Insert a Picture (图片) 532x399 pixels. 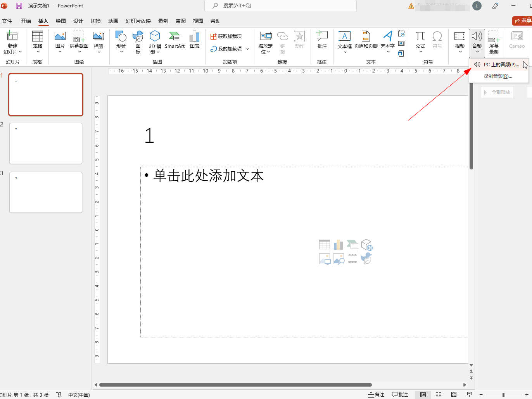click(x=60, y=42)
